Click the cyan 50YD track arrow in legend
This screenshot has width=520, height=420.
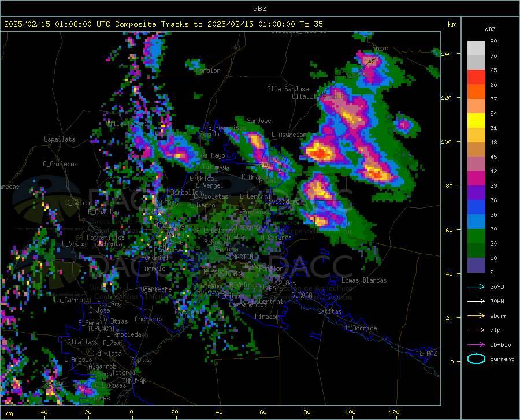point(476,287)
